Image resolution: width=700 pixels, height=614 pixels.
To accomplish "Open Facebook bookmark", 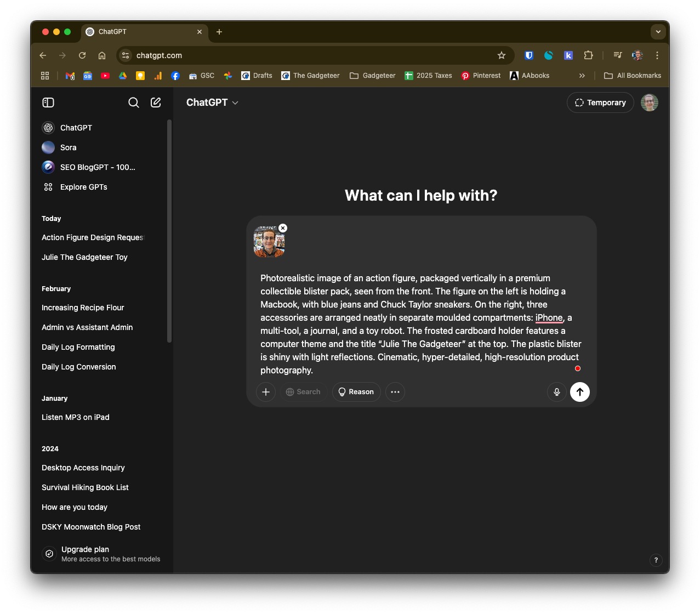I will tap(175, 76).
